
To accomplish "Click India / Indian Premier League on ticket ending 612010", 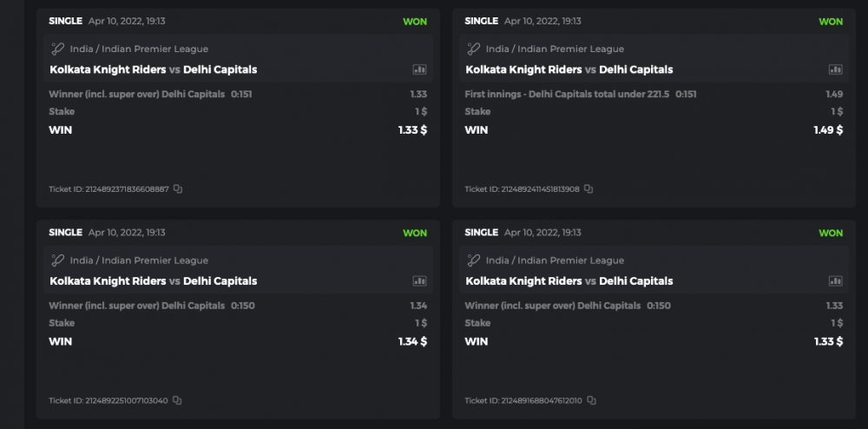I will 555,261.
